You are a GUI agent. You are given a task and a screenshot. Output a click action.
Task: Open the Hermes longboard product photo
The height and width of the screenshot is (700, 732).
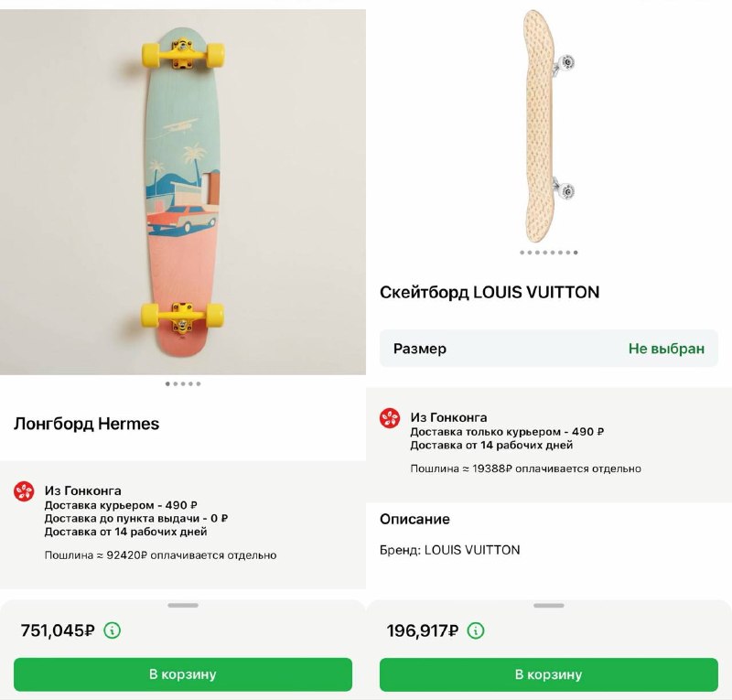pos(183,192)
